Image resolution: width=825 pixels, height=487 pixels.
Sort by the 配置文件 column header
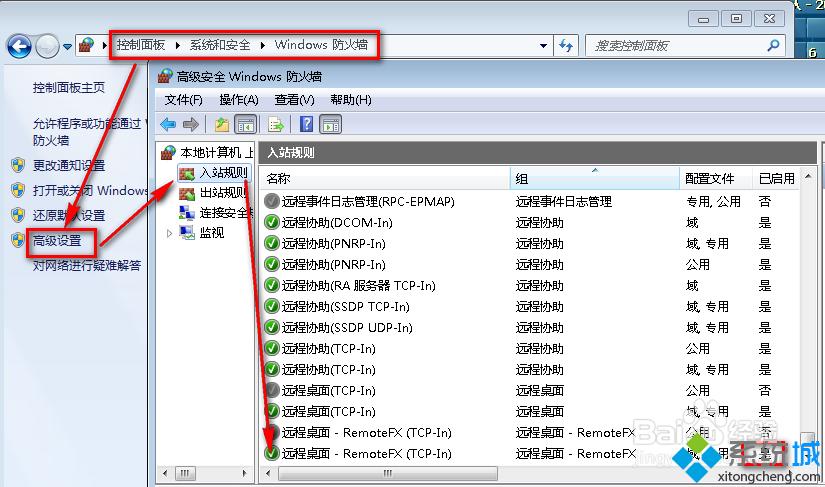tap(716, 179)
